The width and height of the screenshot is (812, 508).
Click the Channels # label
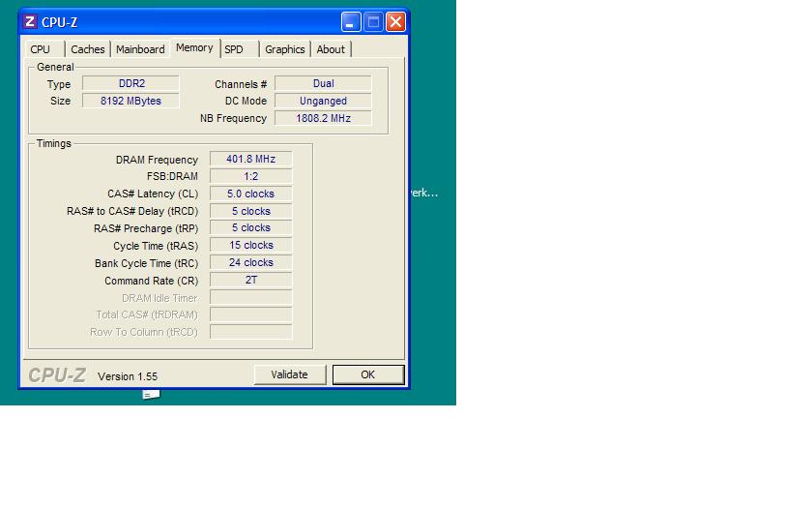pos(241,84)
